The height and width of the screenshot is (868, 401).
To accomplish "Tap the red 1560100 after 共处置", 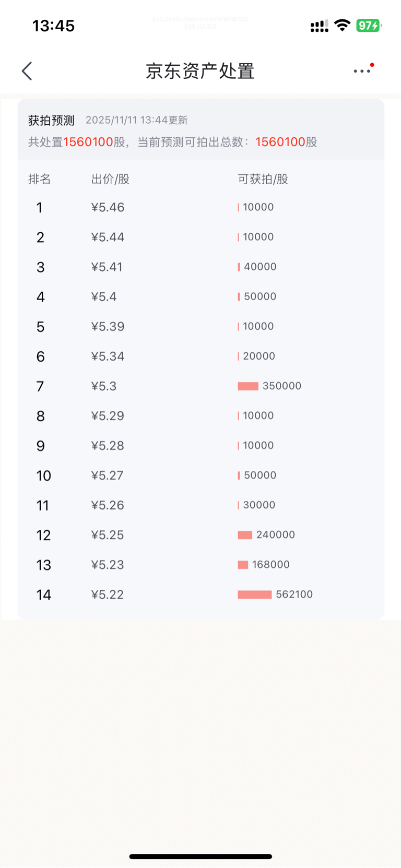I will pos(88,142).
